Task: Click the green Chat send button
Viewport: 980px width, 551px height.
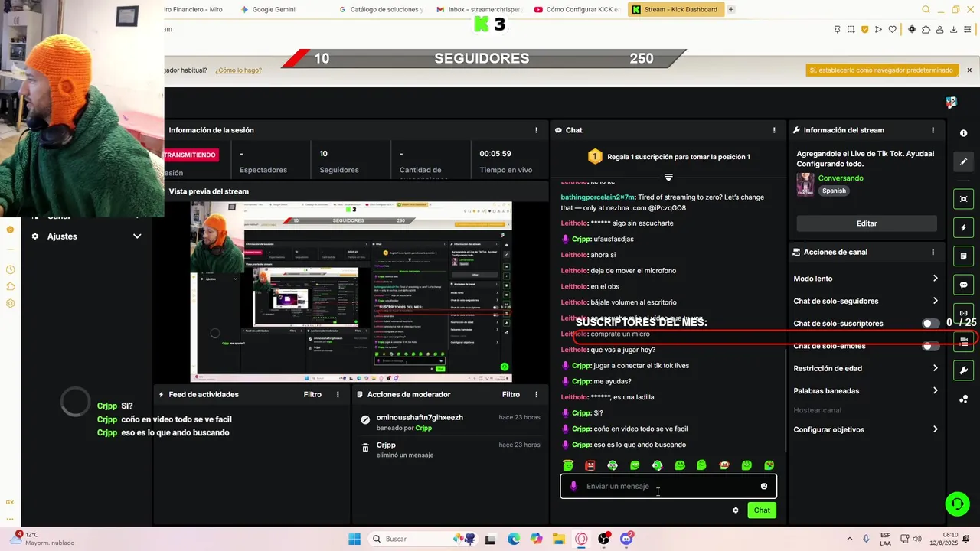Action: pos(762,510)
